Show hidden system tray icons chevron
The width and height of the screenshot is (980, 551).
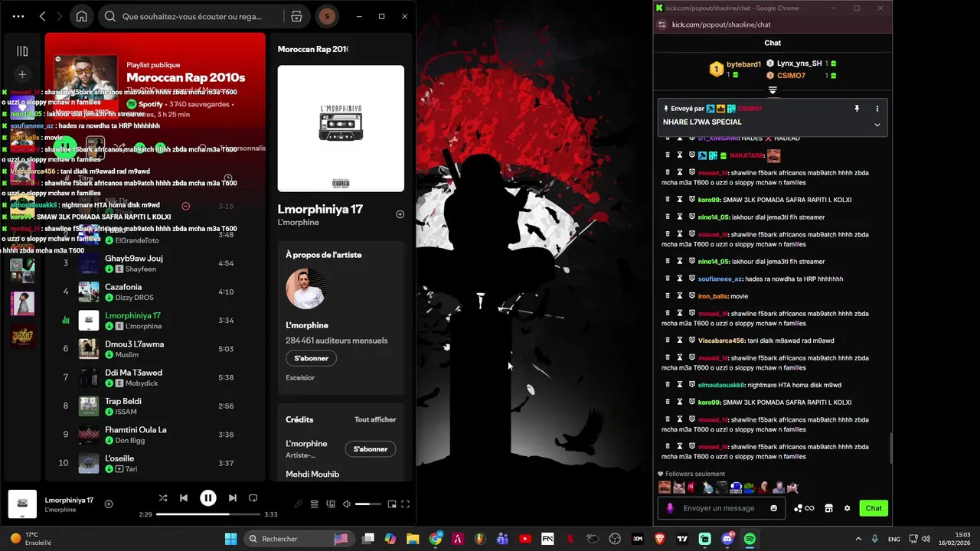[x=858, y=539]
